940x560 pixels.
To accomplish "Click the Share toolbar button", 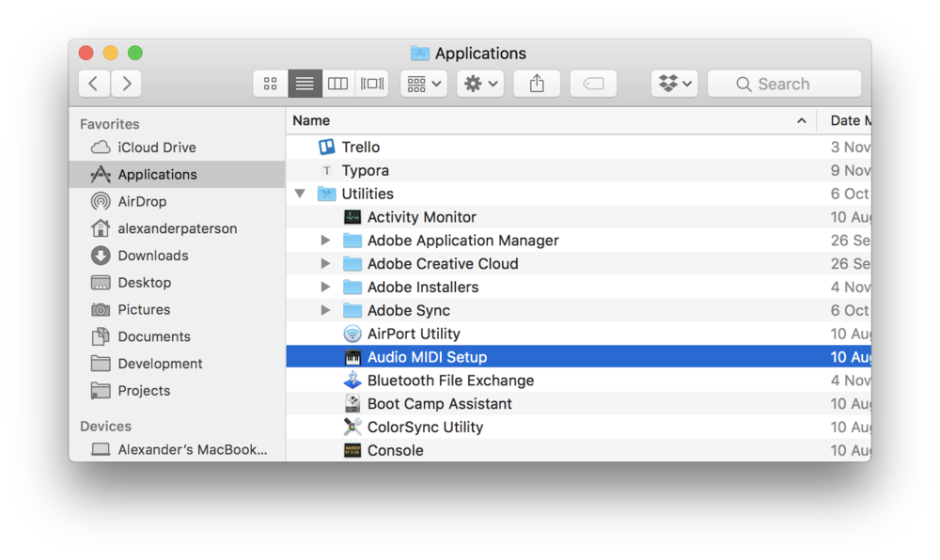I will pos(537,84).
